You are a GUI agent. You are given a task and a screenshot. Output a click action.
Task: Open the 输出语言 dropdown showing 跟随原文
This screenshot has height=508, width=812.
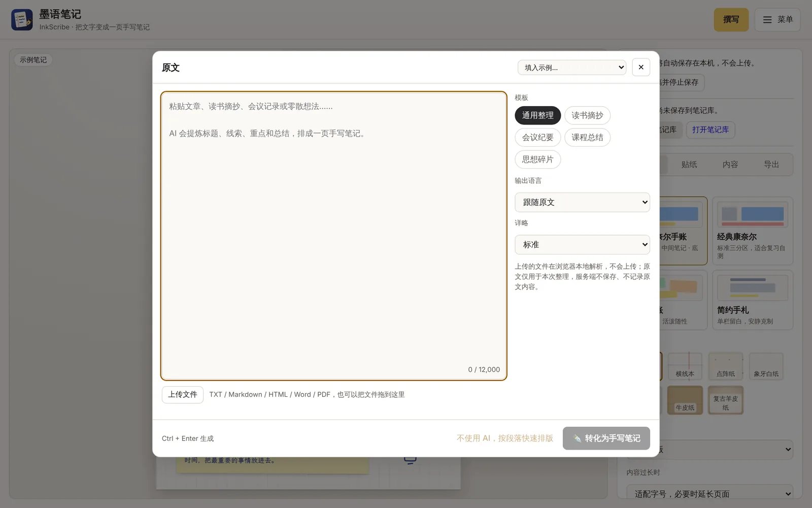tap(582, 202)
